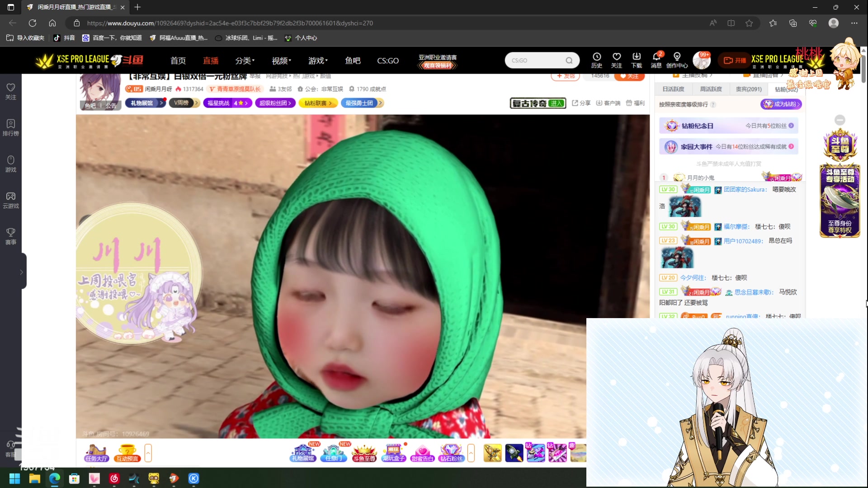Viewport: 868px width, 488px height.
Task: Open 甜蜜告白 in the gift bar
Action: 423,453
